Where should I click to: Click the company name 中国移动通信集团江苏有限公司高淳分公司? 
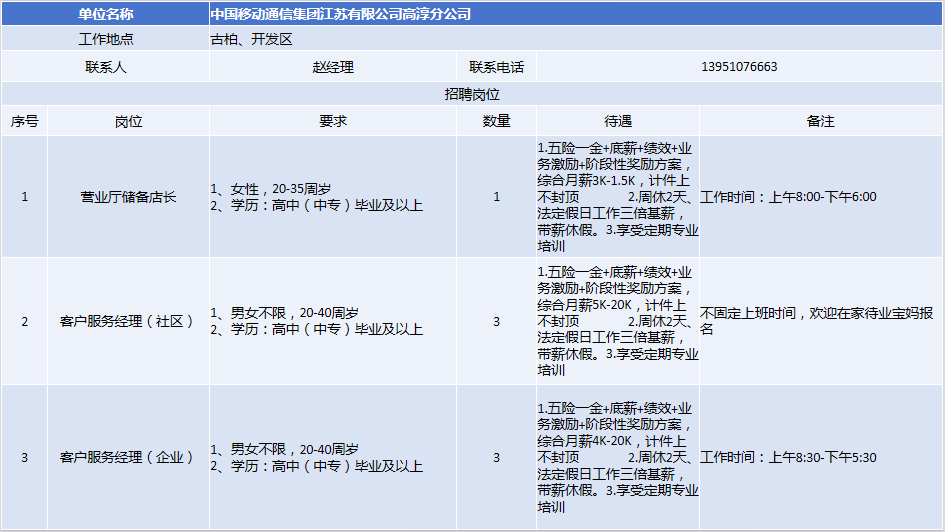[x=340, y=14]
